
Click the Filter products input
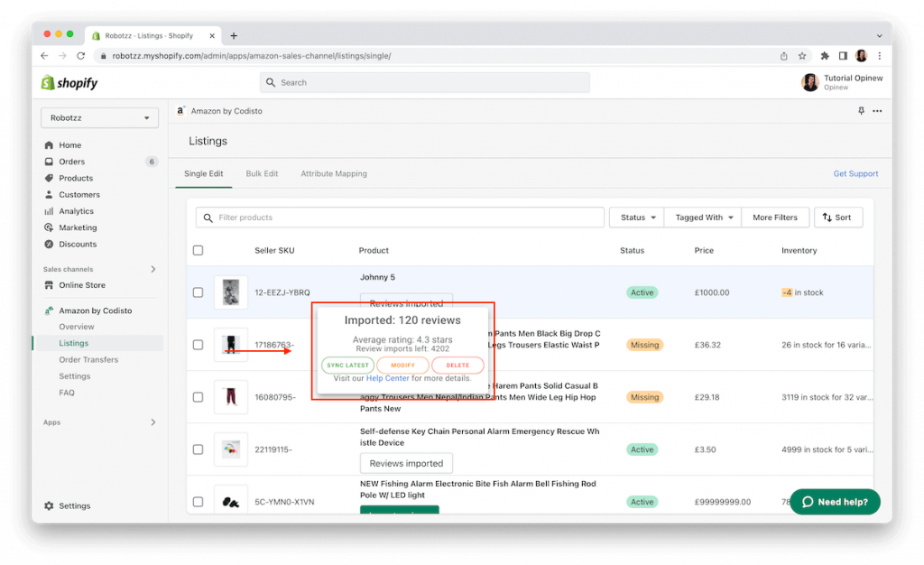(400, 218)
